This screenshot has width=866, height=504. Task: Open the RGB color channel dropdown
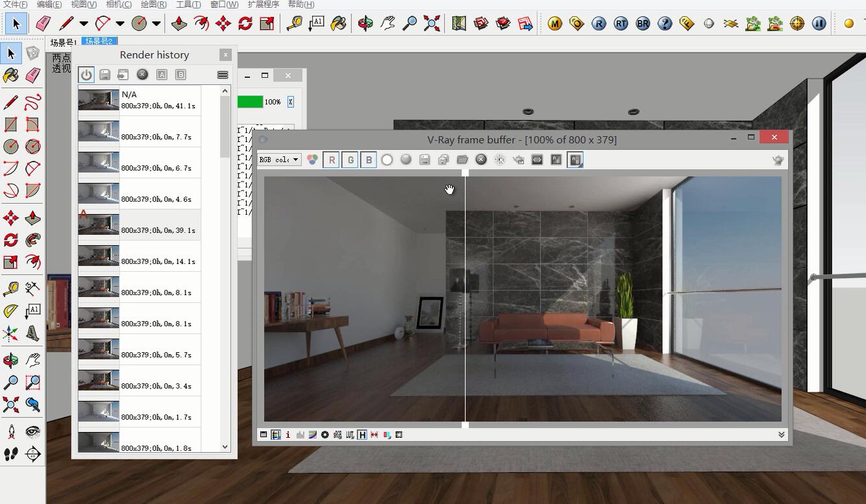280,160
